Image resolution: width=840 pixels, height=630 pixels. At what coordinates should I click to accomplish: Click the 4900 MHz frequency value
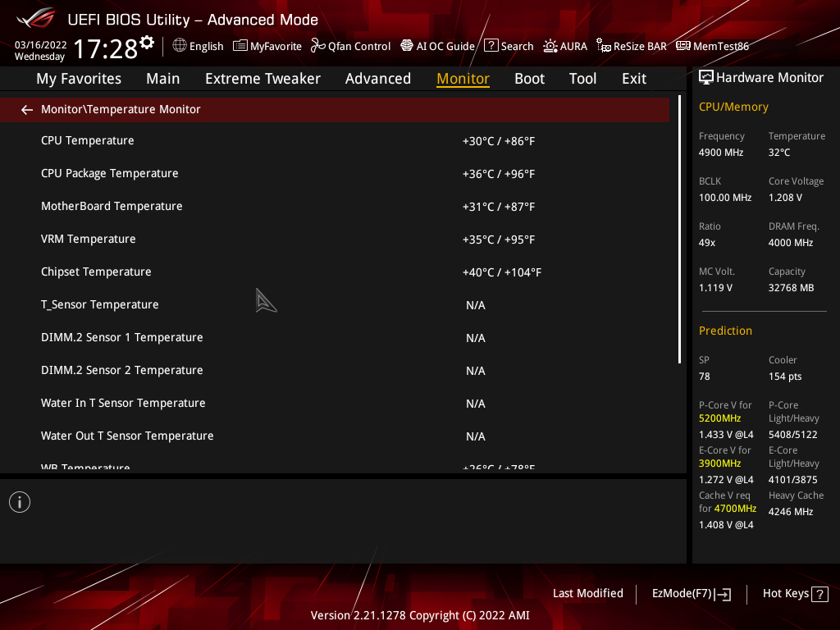[x=721, y=153]
